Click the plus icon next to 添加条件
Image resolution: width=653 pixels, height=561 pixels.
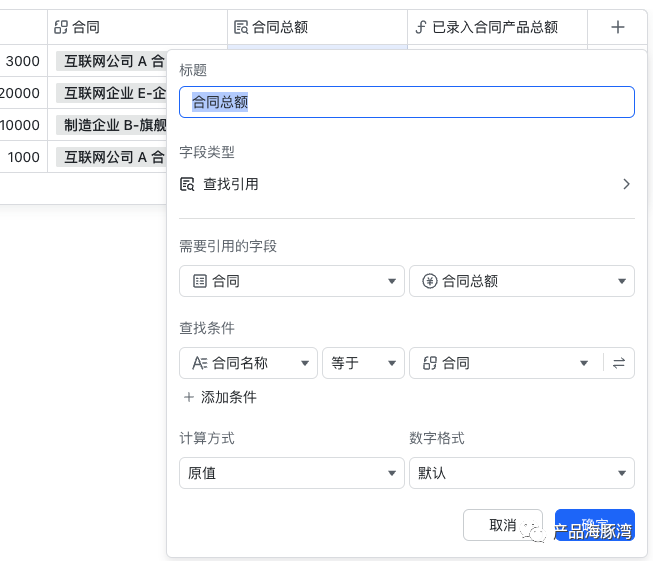click(189, 397)
